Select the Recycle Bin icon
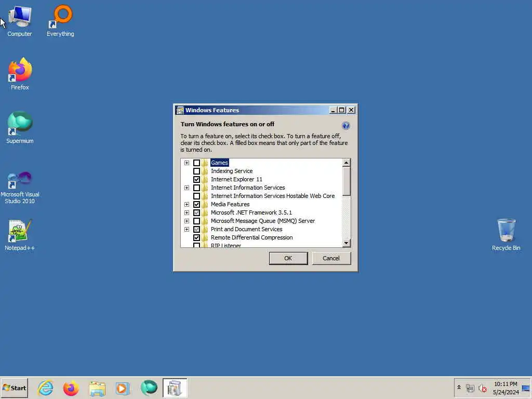The image size is (532, 399). click(x=506, y=235)
